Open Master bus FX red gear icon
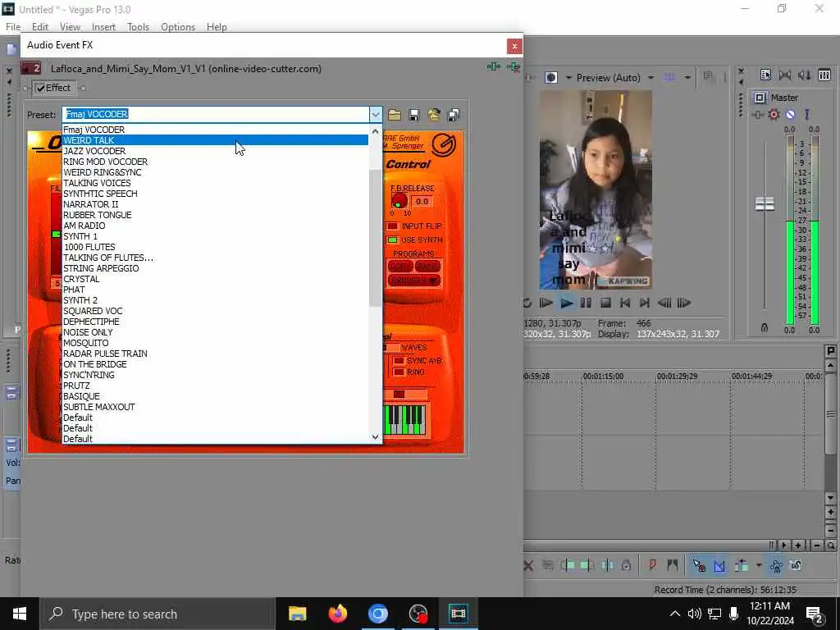840x630 pixels. [x=774, y=114]
